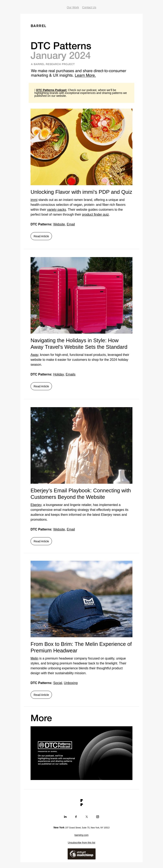Click the BARREL wordmark at top
Viewport: 163px width, 868px height.
(x=38, y=26)
